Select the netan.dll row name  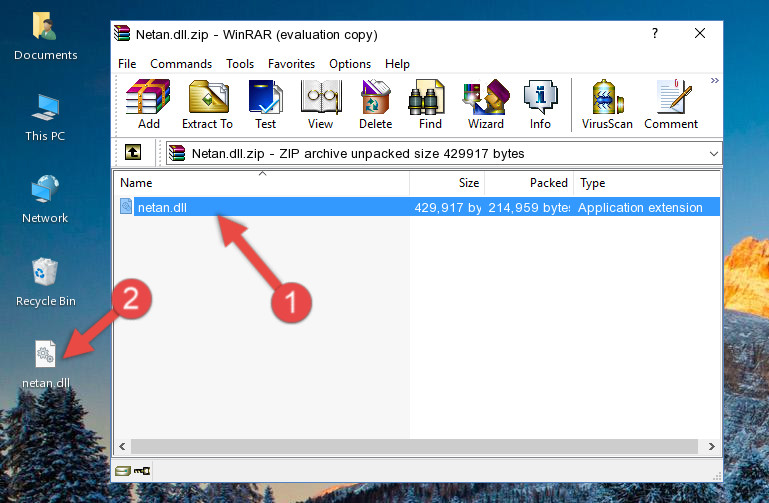(162, 207)
